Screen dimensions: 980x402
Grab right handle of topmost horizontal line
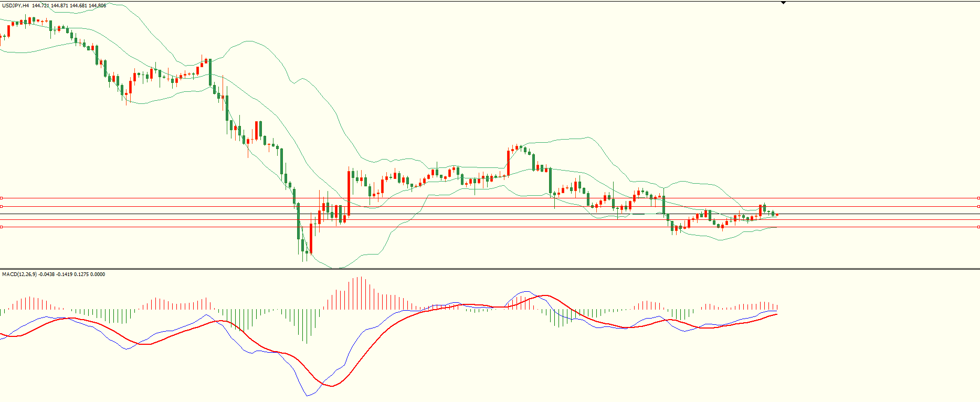click(x=978, y=198)
